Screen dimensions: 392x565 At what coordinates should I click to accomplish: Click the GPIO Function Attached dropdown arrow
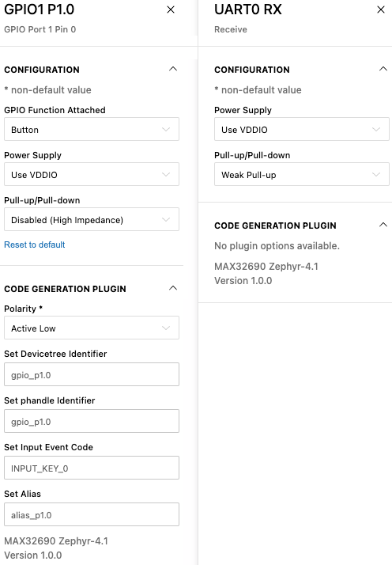166,129
